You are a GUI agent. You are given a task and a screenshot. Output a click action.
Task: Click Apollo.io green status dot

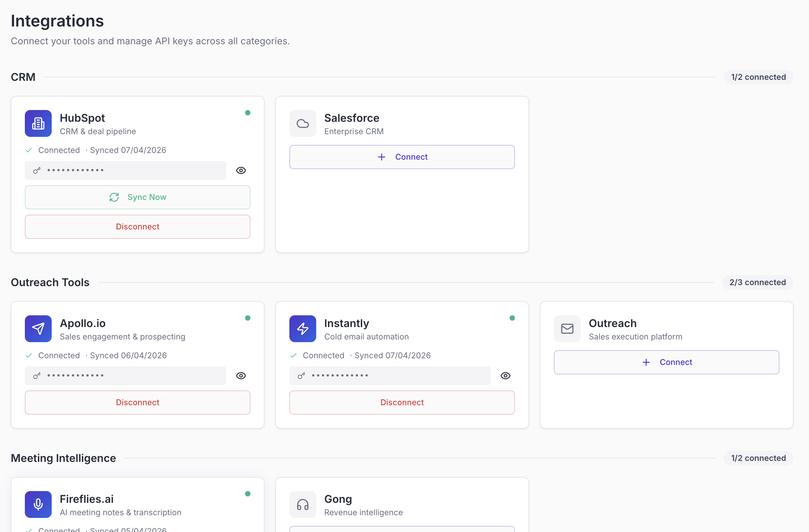tap(248, 318)
